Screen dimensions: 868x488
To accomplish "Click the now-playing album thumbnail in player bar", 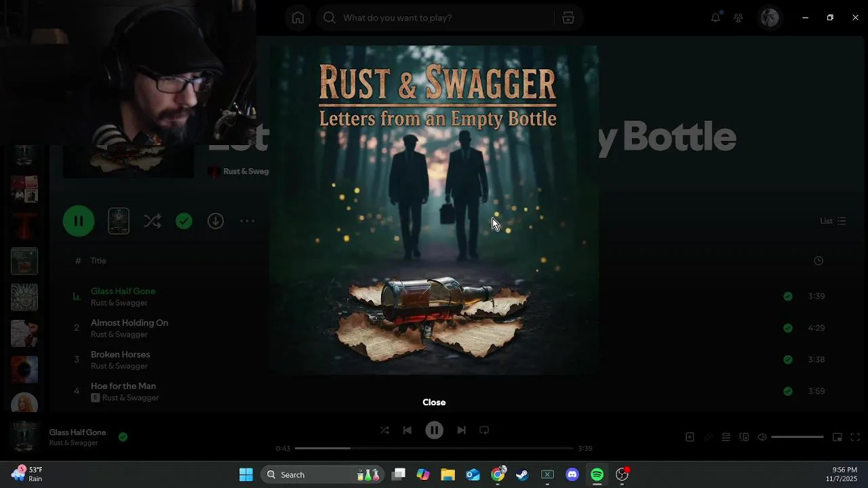I will coord(24,437).
